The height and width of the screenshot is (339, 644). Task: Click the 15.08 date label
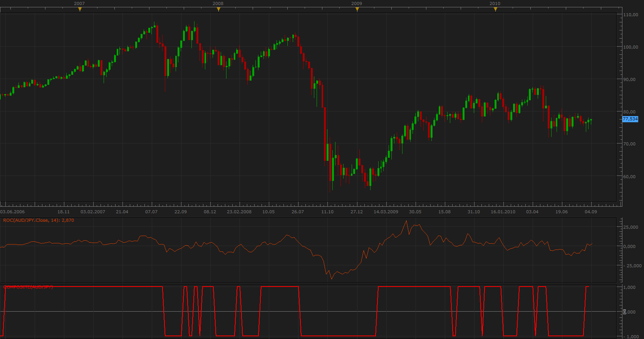[x=444, y=212]
